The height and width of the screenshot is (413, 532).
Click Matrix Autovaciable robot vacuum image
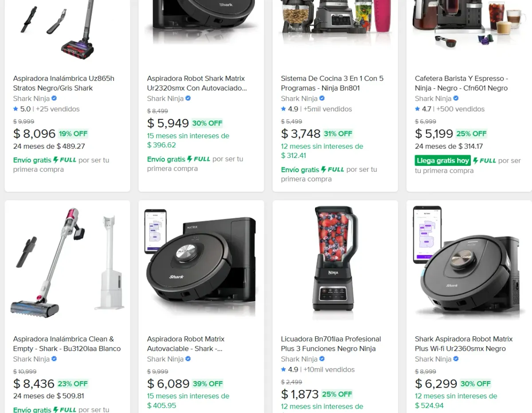point(201,262)
